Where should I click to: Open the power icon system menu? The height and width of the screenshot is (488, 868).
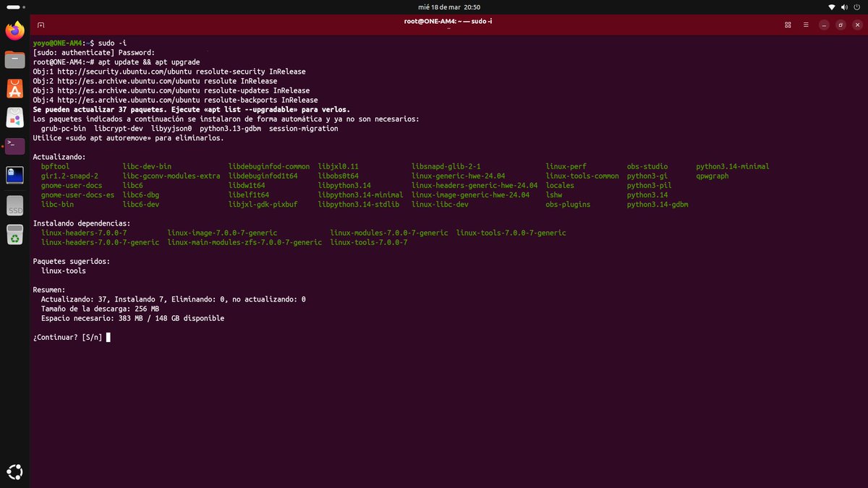856,7
